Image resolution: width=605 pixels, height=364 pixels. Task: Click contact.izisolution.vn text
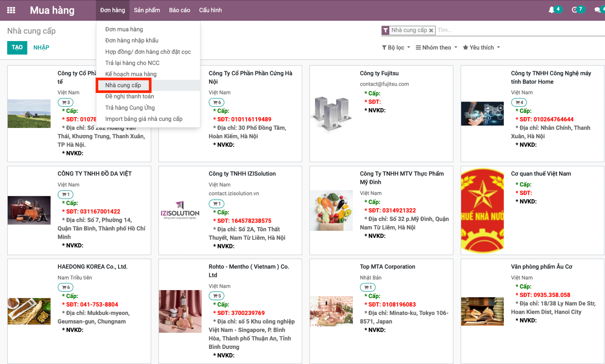[x=234, y=194]
